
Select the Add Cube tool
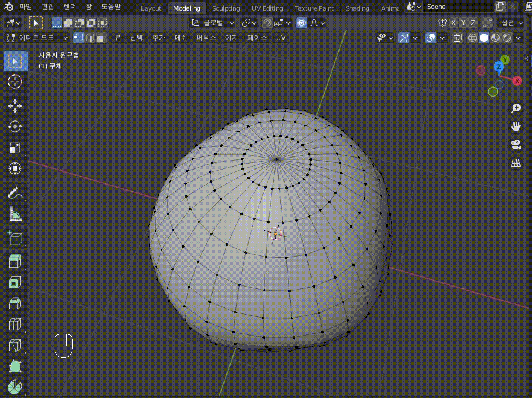pyautogui.click(x=15, y=238)
